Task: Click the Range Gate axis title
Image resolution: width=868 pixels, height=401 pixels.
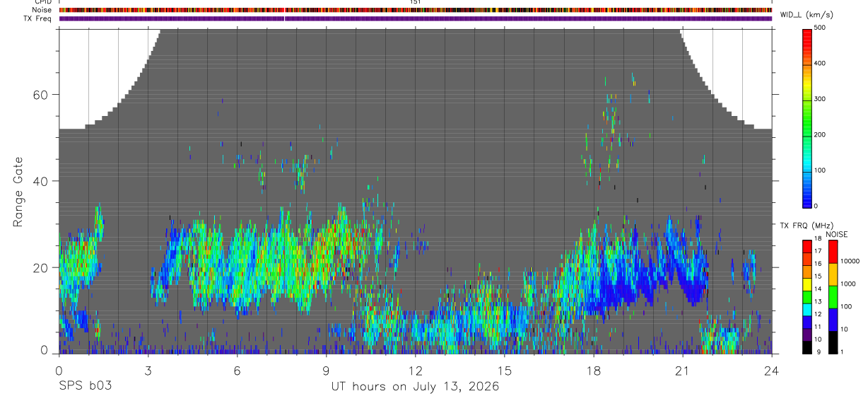Action: pyautogui.click(x=18, y=191)
